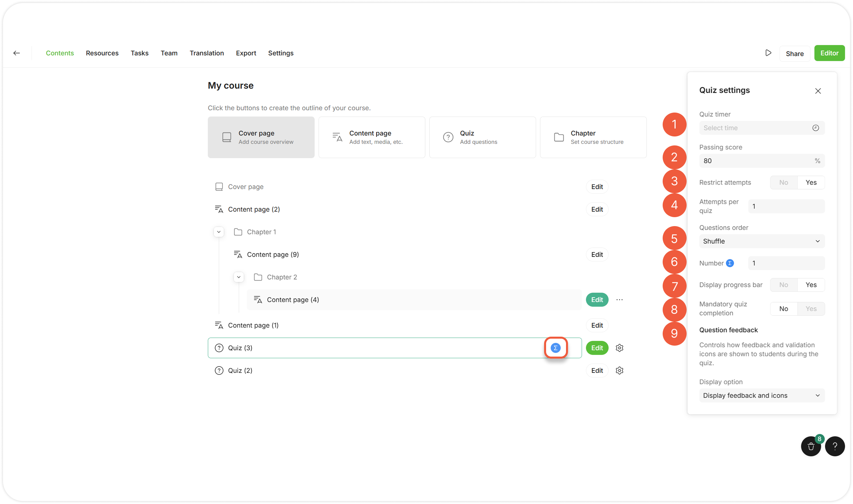Set Restrict attempts to No
Viewport: 853px width, 504px height.
coord(783,182)
